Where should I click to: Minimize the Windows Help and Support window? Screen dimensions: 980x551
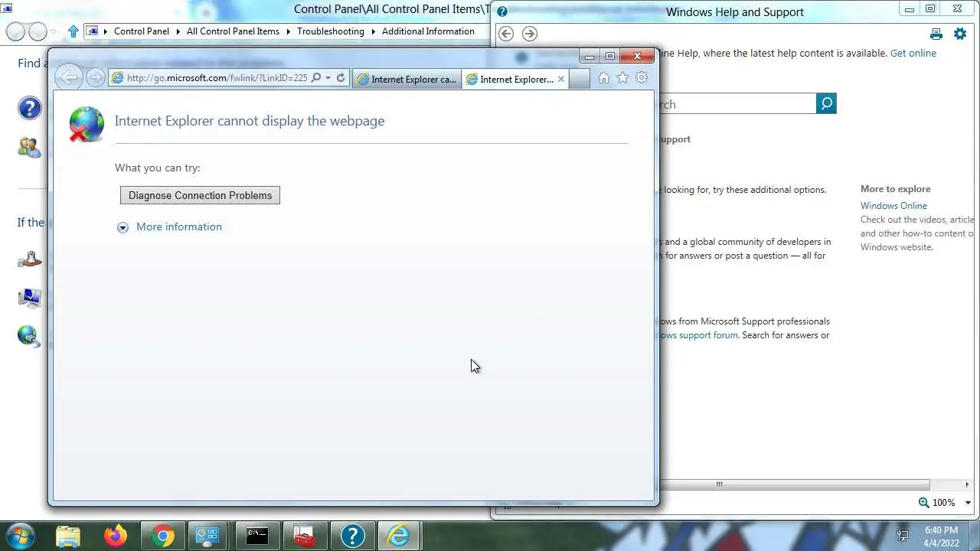point(910,9)
